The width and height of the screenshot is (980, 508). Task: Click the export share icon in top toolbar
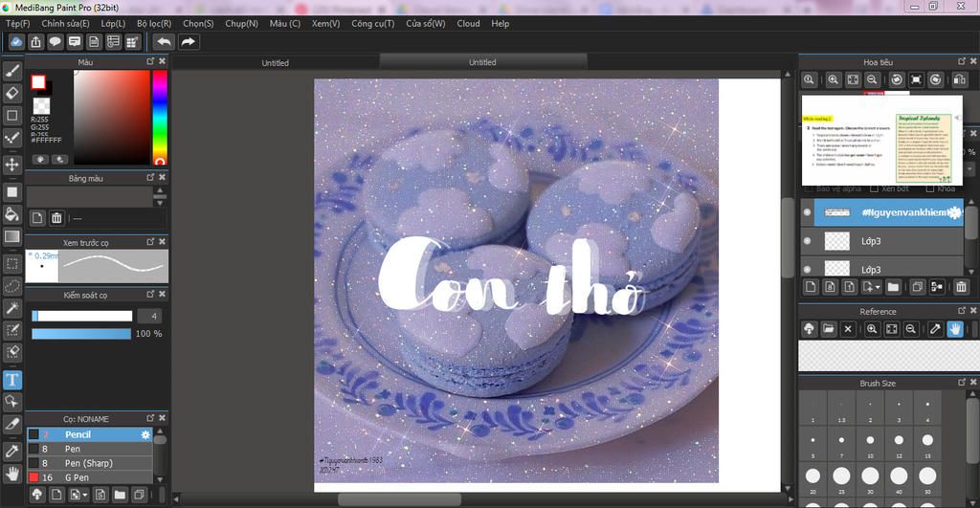[35, 42]
